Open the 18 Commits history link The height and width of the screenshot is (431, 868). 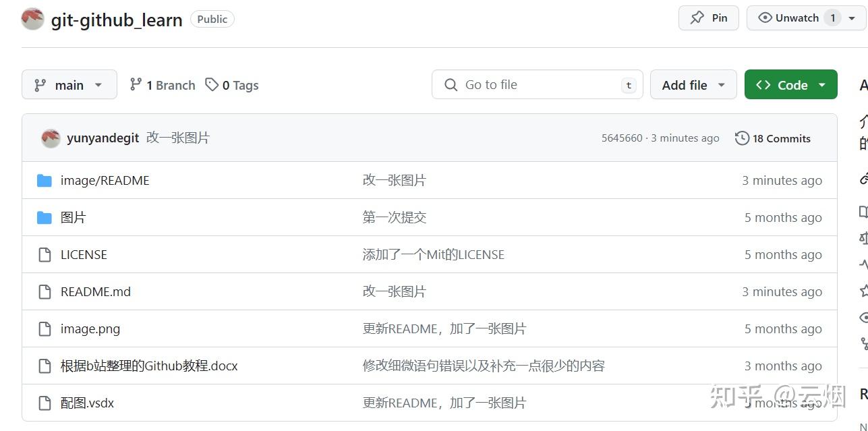pos(773,138)
